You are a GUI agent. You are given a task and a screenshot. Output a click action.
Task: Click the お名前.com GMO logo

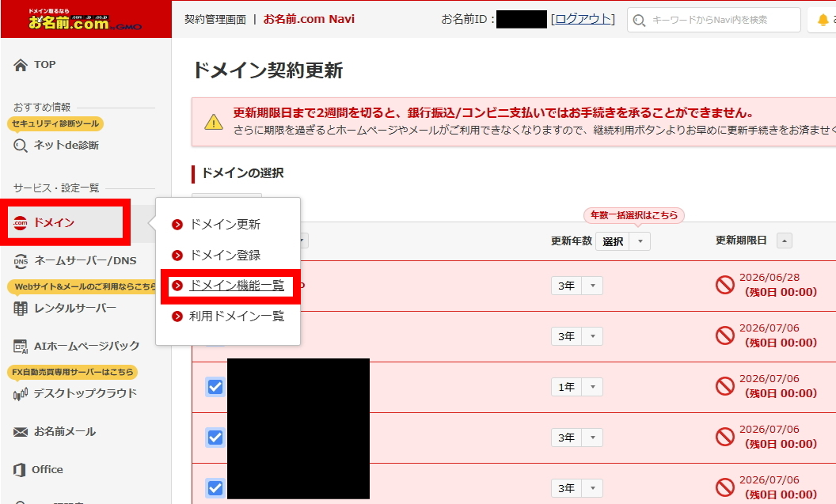click(x=85, y=20)
